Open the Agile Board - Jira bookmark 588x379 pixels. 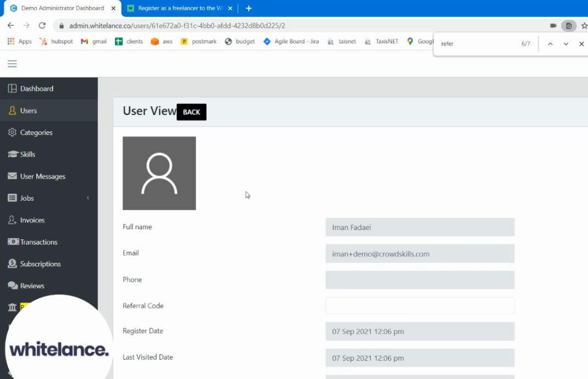point(292,41)
